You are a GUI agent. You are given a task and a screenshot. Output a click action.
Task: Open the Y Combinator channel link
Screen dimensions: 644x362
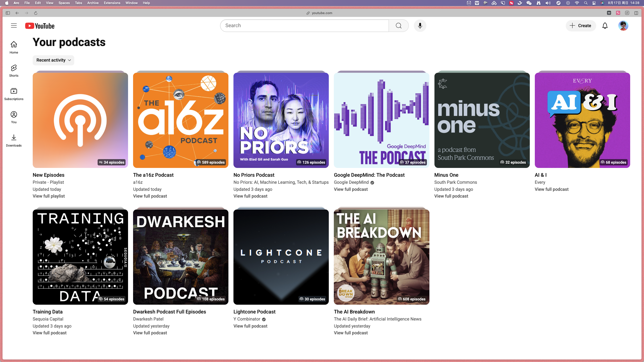(247, 319)
